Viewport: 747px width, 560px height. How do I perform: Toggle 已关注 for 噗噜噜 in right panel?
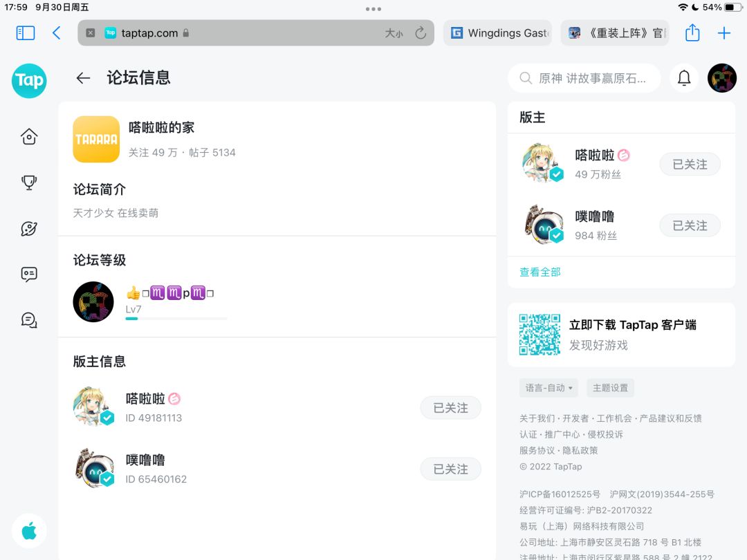click(x=690, y=225)
